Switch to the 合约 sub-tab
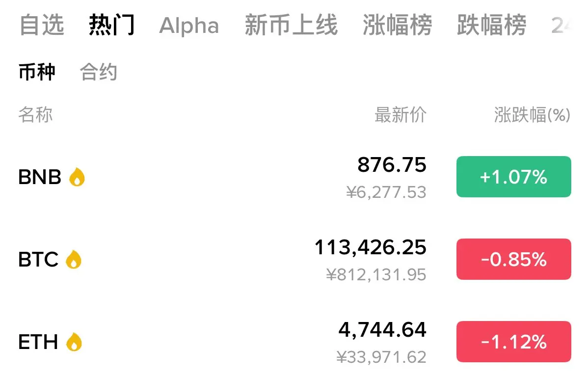This screenshot has width=588, height=376. [99, 72]
